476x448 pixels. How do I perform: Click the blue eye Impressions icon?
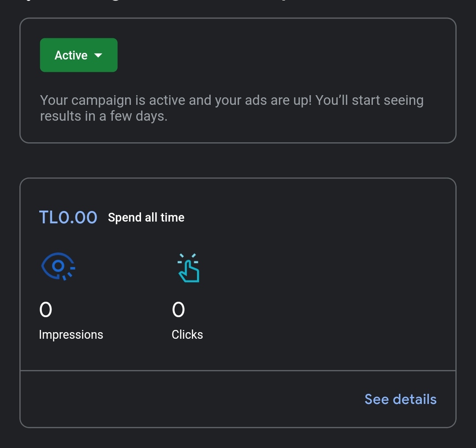58,267
